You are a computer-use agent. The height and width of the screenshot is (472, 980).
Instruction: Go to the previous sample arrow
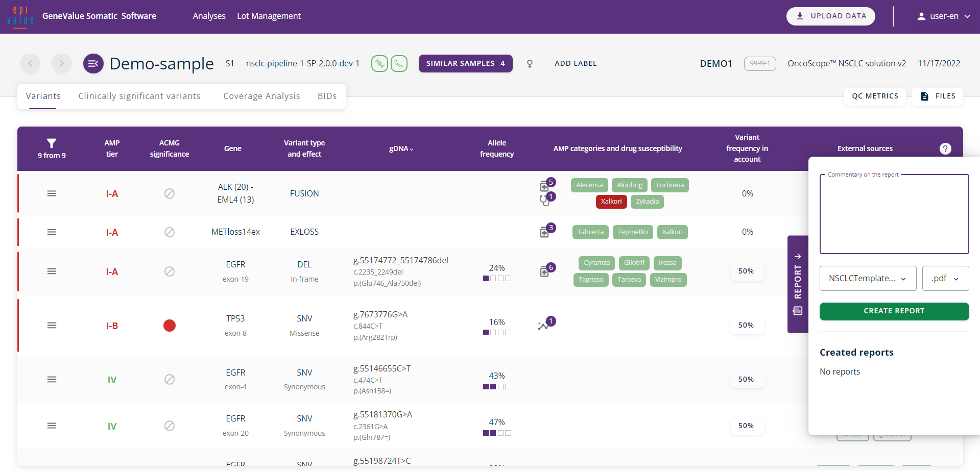point(30,64)
